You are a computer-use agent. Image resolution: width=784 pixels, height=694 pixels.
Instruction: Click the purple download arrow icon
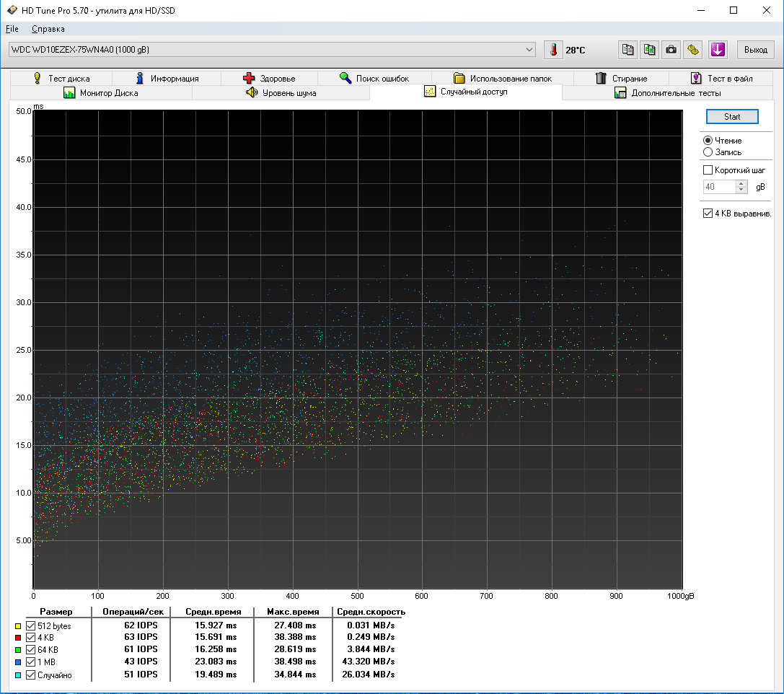tap(718, 50)
